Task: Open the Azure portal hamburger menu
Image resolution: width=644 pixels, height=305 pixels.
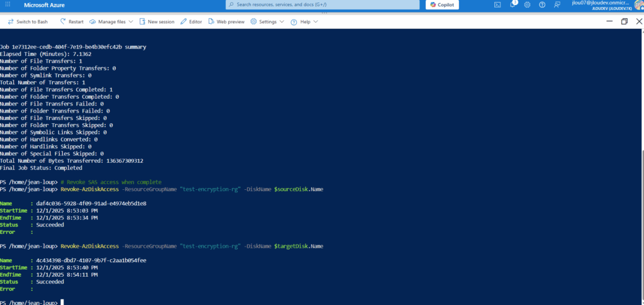Action: (x=9, y=5)
